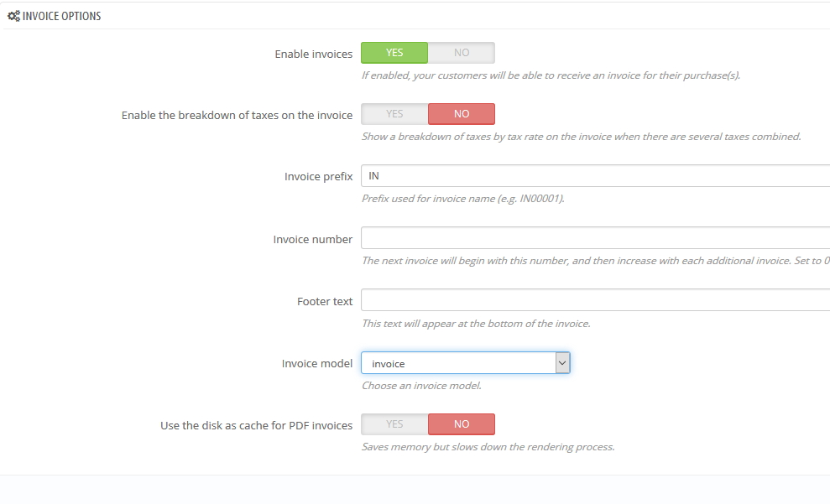The image size is (830, 504).
Task: Set Enable invoices to YES
Action: tap(394, 53)
